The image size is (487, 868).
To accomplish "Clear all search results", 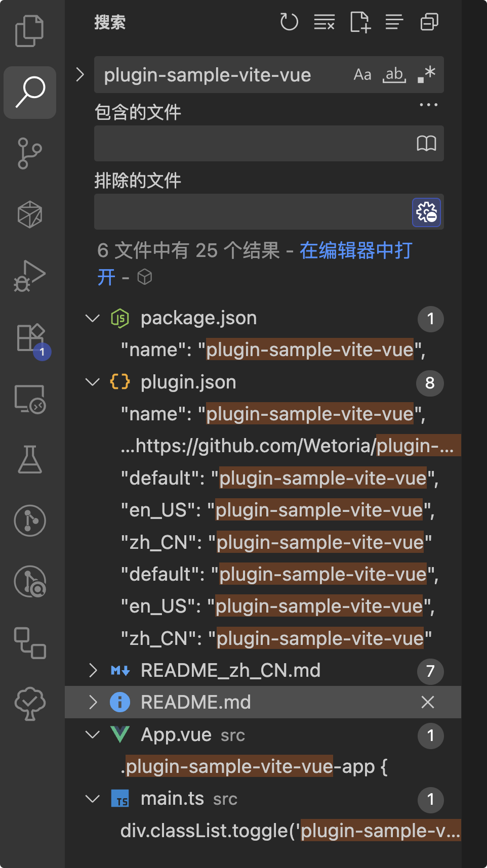I will pyautogui.click(x=324, y=22).
